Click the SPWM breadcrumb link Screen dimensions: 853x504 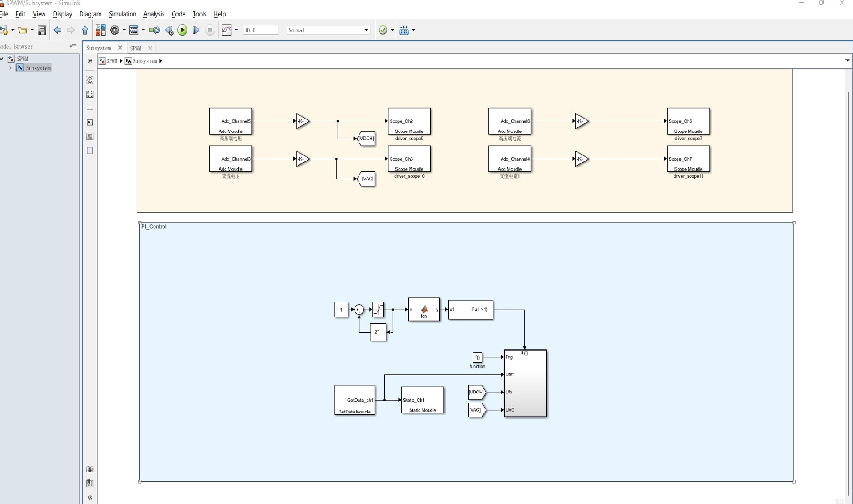112,61
